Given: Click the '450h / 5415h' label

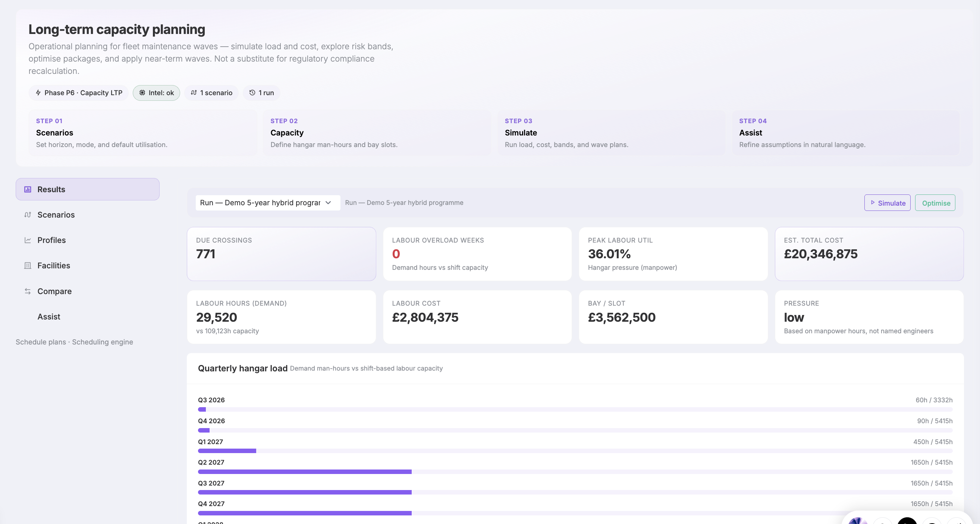Looking at the screenshot, I should click(x=933, y=442).
